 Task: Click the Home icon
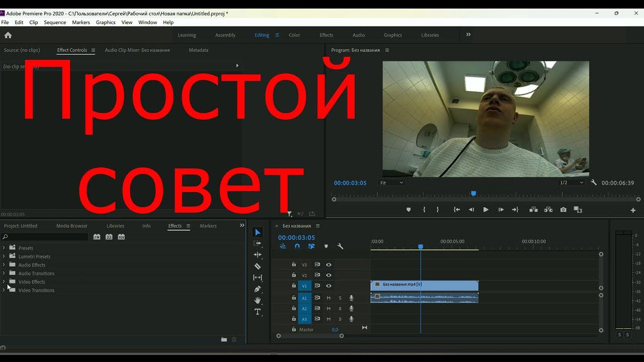8,35
